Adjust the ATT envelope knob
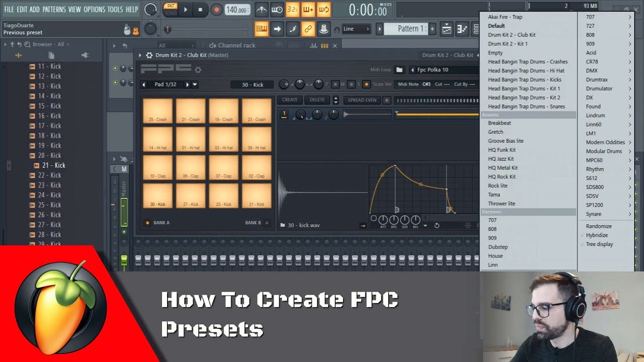 coord(383,220)
